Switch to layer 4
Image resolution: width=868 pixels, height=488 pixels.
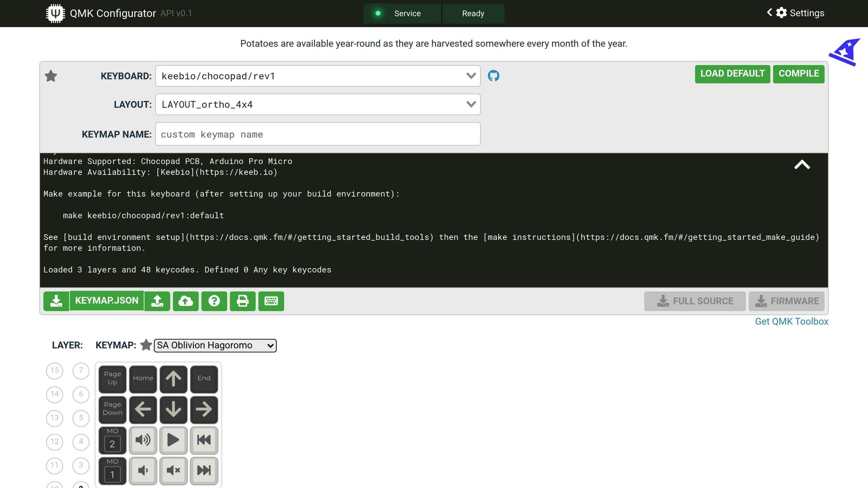tap(81, 442)
